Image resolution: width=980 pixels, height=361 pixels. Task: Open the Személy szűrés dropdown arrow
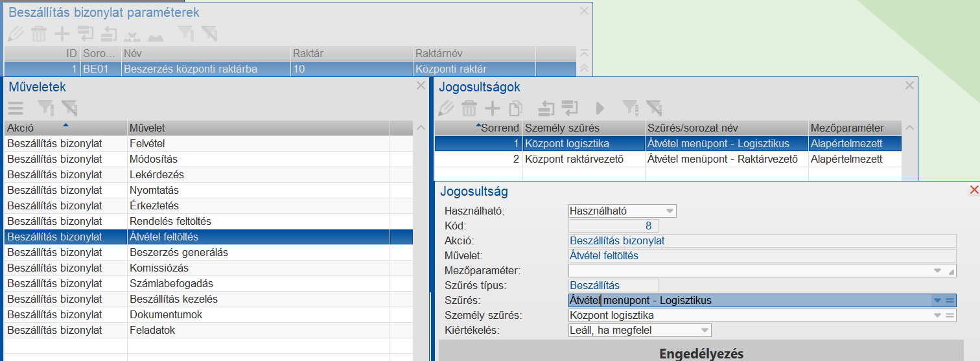click(x=937, y=316)
